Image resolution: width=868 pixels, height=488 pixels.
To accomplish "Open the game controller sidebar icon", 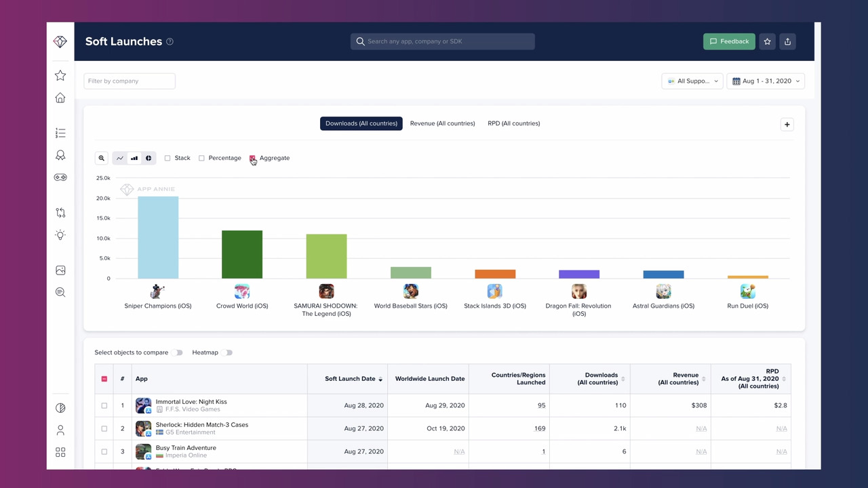I will tap(60, 178).
